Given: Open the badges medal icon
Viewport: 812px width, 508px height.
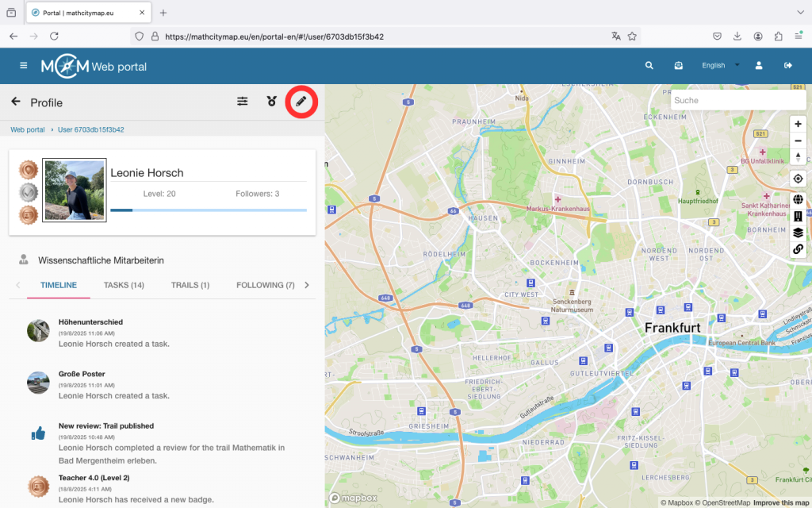Looking at the screenshot, I should 272,102.
